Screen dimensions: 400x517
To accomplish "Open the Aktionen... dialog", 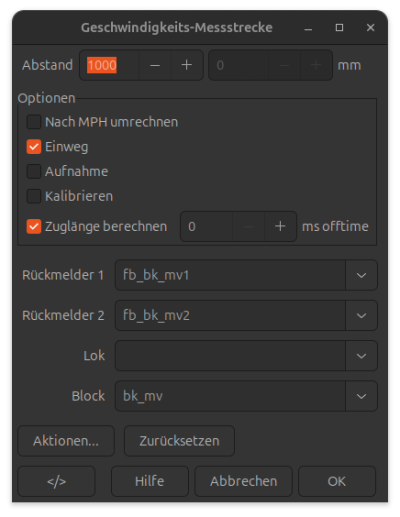I will [66, 441].
